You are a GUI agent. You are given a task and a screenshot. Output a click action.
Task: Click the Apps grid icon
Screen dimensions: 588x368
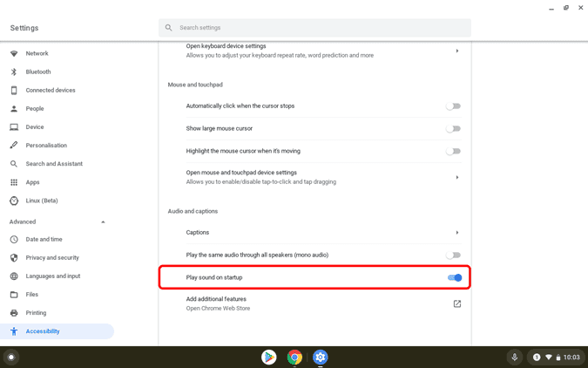[x=14, y=182]
